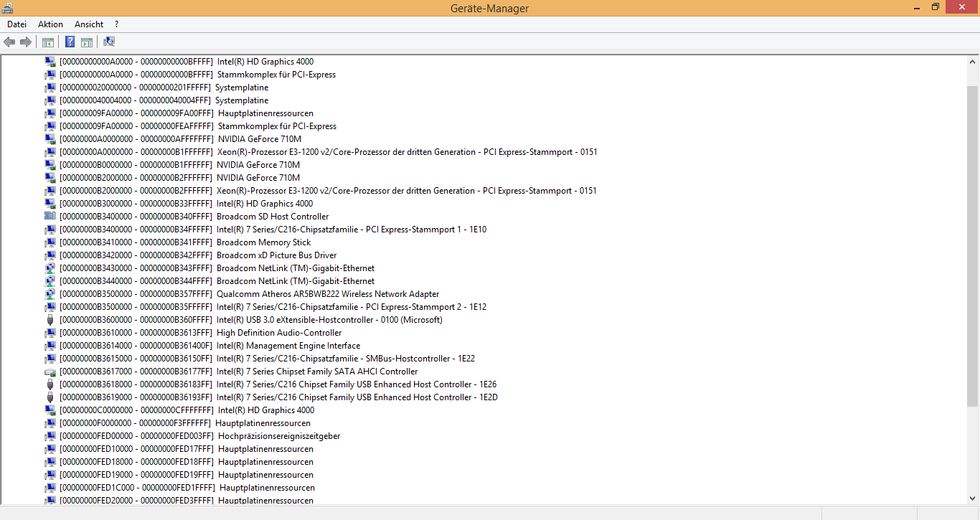Image resolution: width=980 pixels, height=520 pixels.
Task: Select PCI Express-Stammport 2 - 1E12 row
Action: [273, 306]
